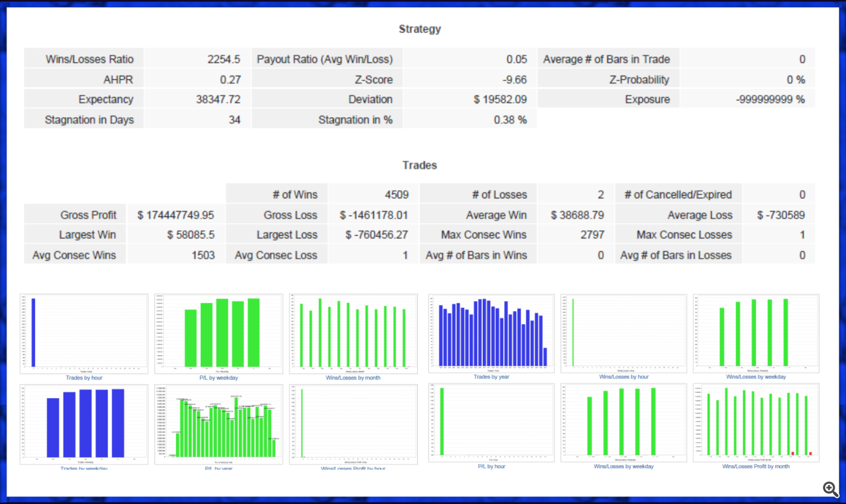
Task: Select the Largest Loss label
Action: pos(287,235)
